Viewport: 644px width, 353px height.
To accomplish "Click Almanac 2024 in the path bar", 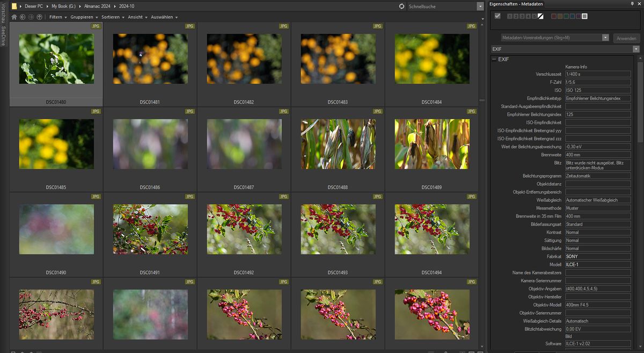I will 97,6.
